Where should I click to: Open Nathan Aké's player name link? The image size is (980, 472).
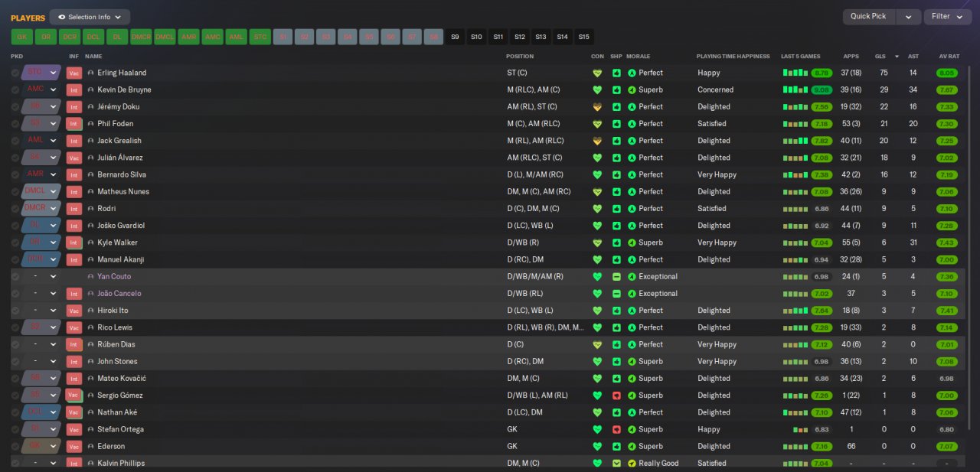click(117, 412)
